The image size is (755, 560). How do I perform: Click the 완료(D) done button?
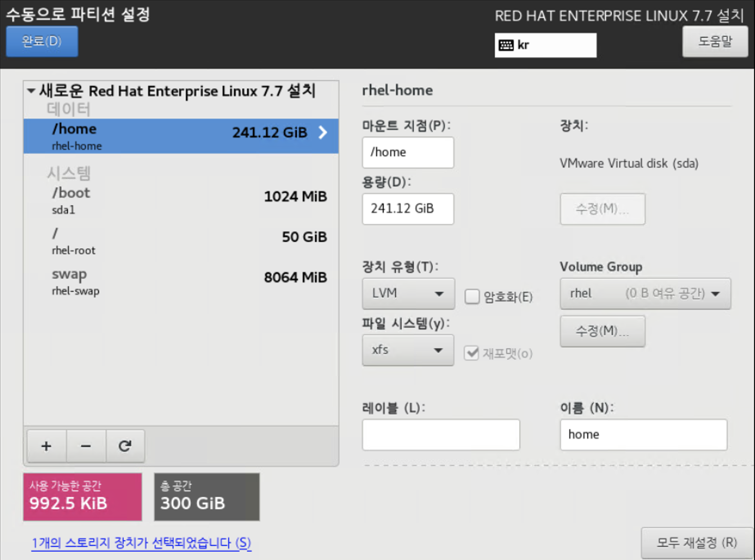click(42, 41)
